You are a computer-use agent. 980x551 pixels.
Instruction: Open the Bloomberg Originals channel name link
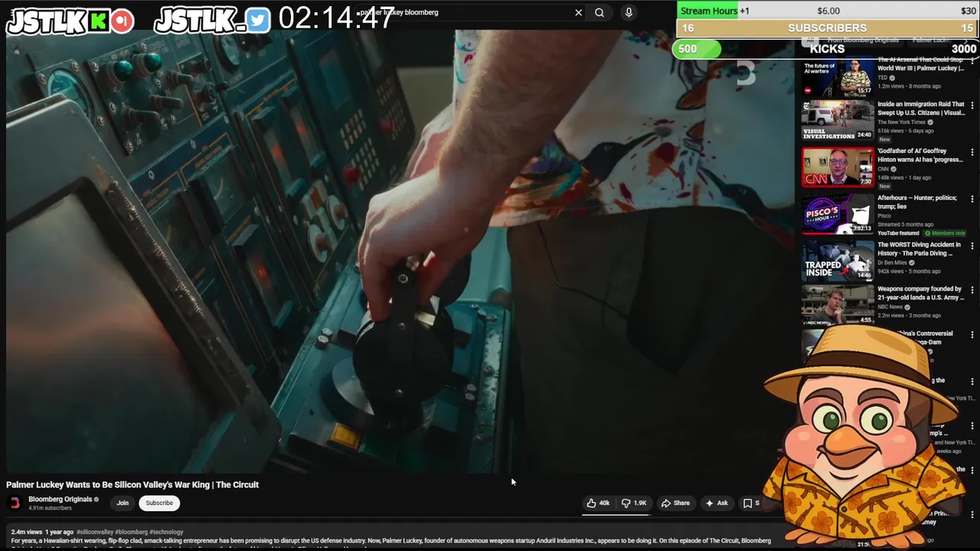[60, 499]
